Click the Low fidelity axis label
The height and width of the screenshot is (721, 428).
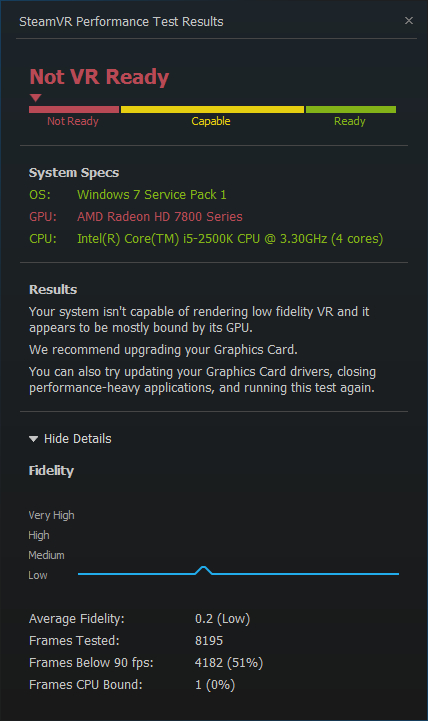pos(38,575)
